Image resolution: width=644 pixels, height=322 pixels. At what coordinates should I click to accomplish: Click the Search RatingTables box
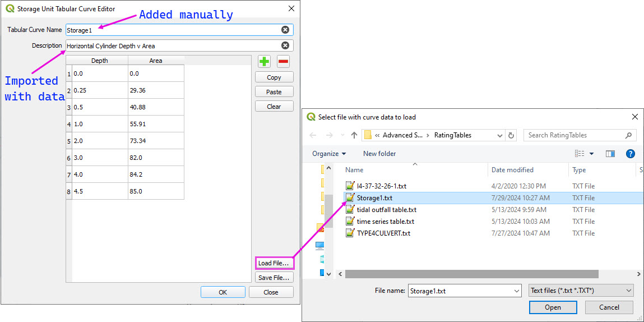tap(574, 135)
